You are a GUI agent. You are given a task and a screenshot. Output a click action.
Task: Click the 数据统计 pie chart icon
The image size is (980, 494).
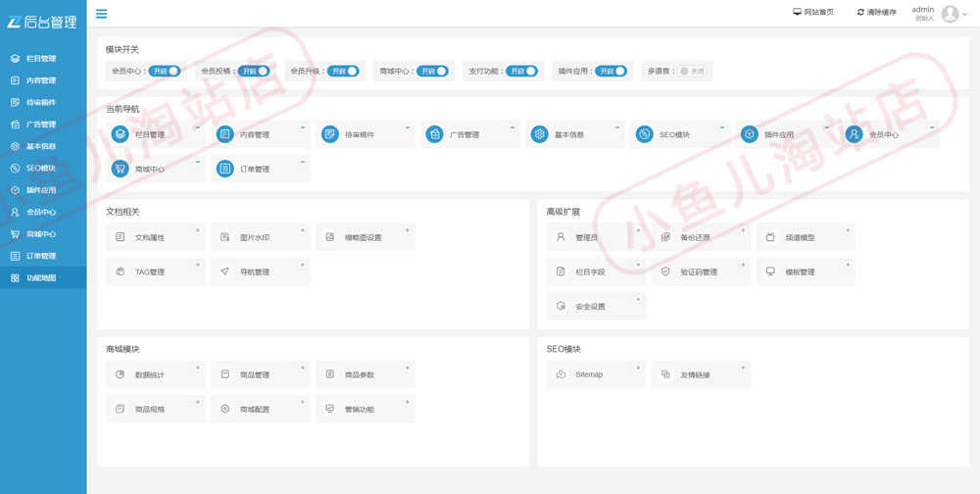coord(120,374)
